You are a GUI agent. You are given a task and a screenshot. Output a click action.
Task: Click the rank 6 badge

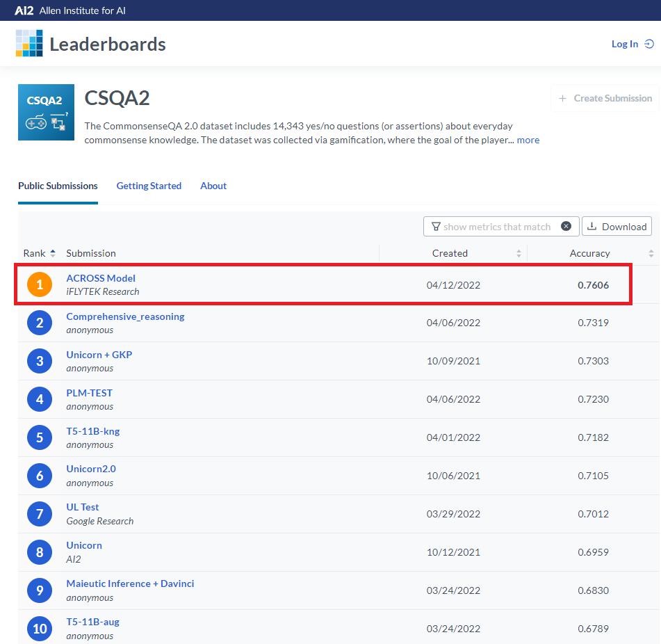coord(40,476)
